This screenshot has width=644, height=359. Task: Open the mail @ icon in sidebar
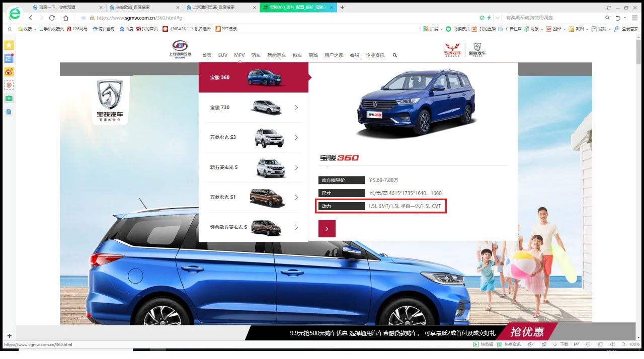tap(9, 85)
